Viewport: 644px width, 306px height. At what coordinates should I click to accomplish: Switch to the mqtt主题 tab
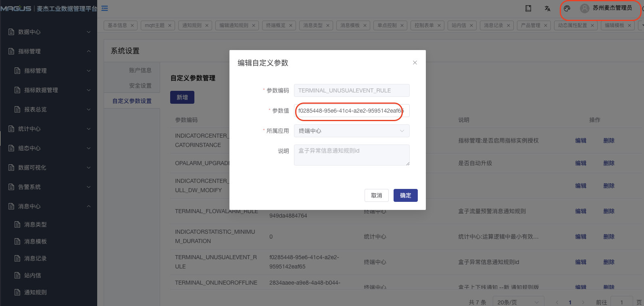click(x=154, y=25)
